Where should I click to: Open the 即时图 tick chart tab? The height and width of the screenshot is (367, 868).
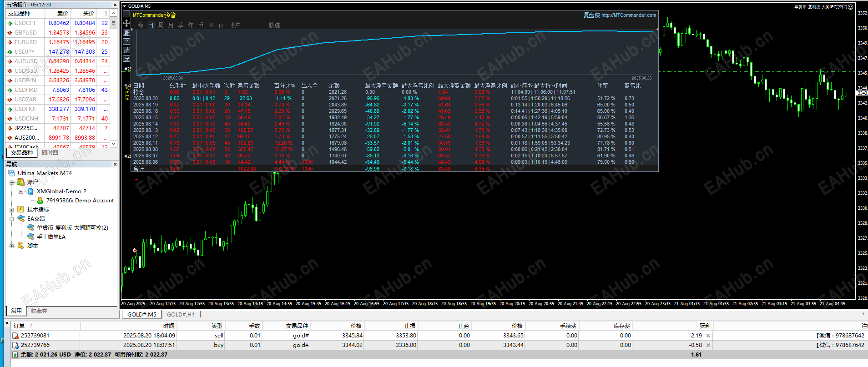tap(50, 153)
